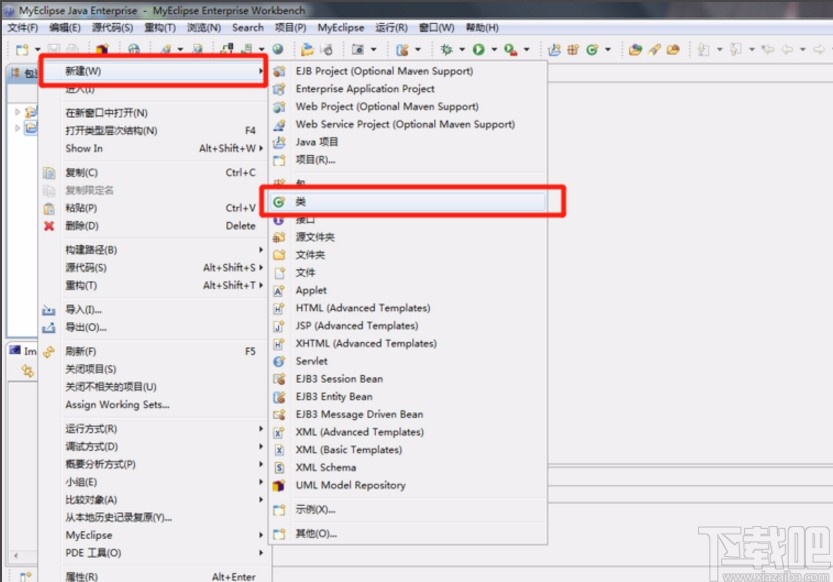
Task: Choose XHTML (Advanced Templates)
Action: point(407,344)
